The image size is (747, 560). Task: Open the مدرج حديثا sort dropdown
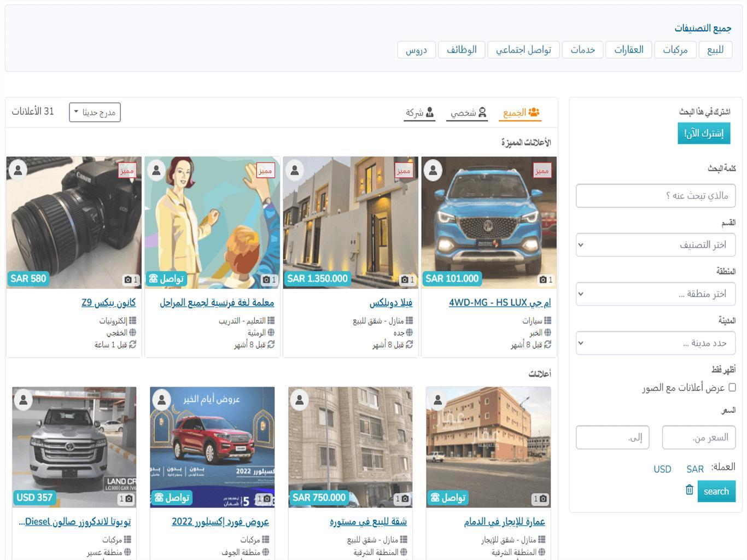(x=95, y=113)
